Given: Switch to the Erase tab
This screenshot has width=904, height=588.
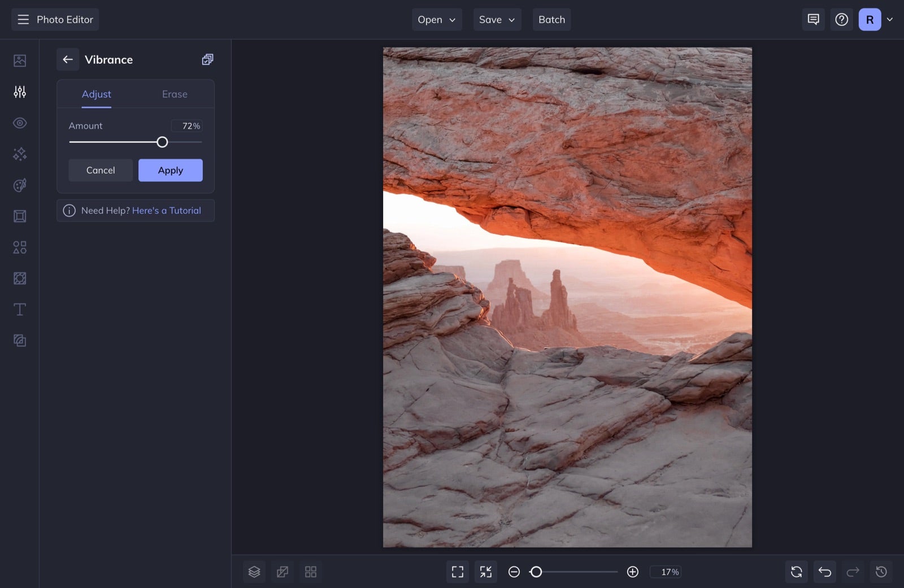Looking at the screenshot, I should tap(174, 94).
